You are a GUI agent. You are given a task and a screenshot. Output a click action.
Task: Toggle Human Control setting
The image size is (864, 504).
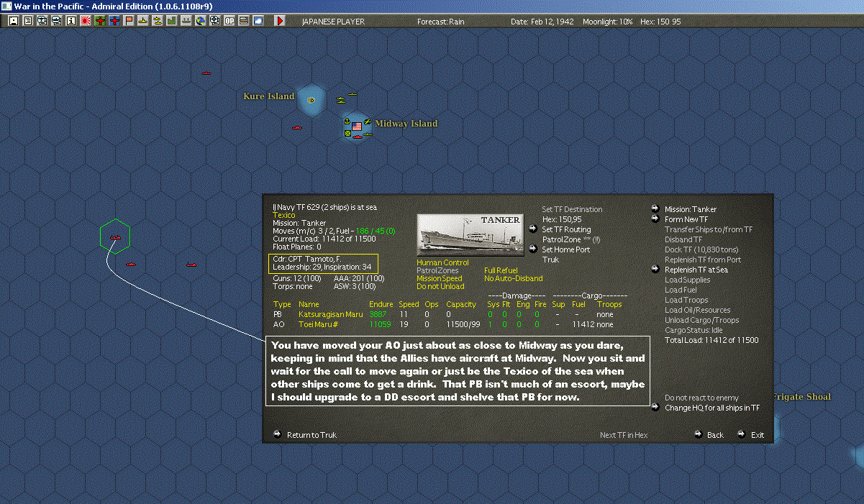coord(442,263)
